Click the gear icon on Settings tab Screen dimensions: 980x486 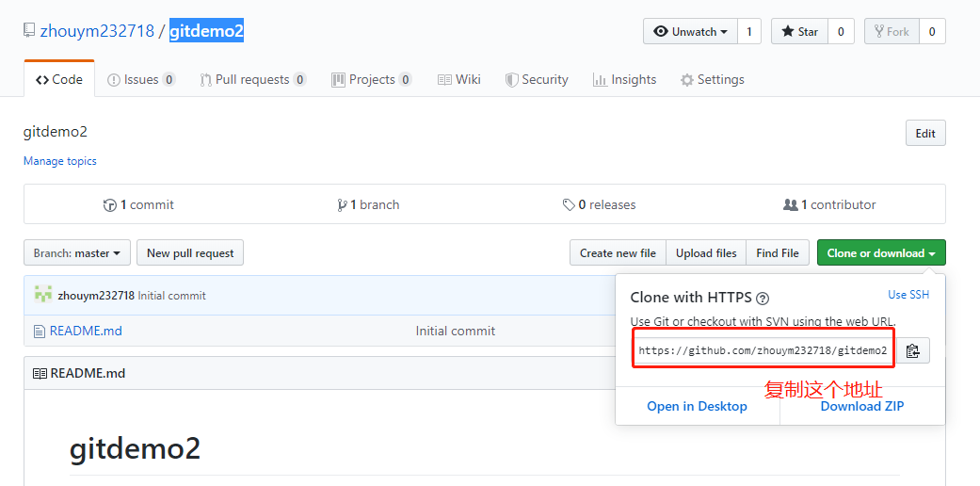[687, 80]
